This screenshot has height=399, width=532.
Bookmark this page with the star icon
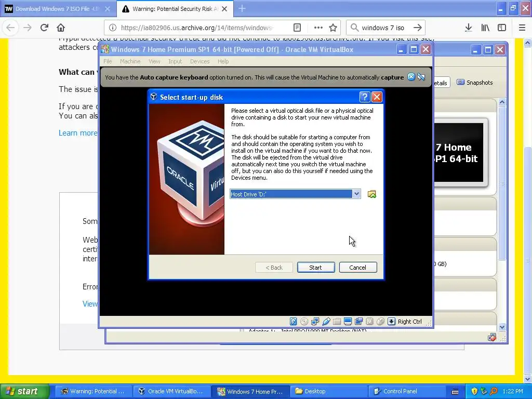coord(333,28)
